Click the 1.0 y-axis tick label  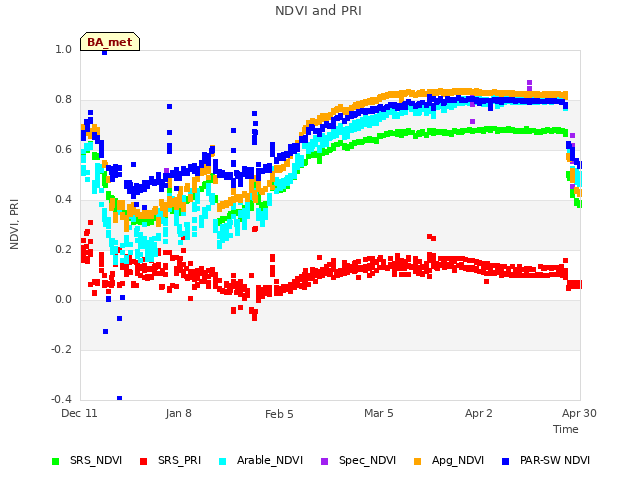(63, 49)
